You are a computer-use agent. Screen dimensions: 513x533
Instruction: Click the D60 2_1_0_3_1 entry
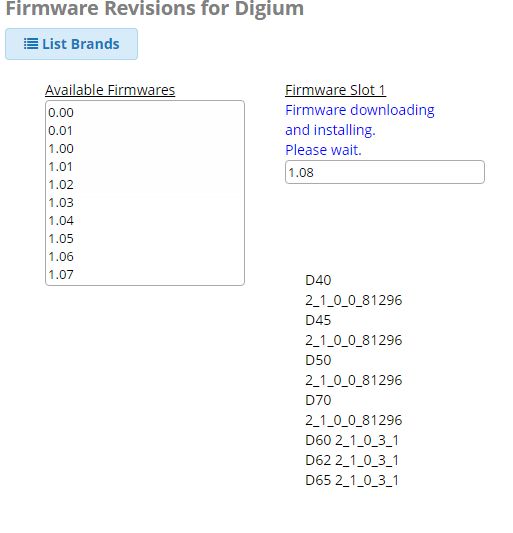coord(352,441)
